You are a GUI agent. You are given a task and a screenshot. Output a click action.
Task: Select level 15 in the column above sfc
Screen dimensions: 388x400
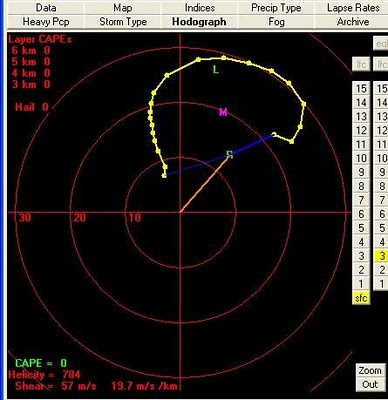pos(361,88)
